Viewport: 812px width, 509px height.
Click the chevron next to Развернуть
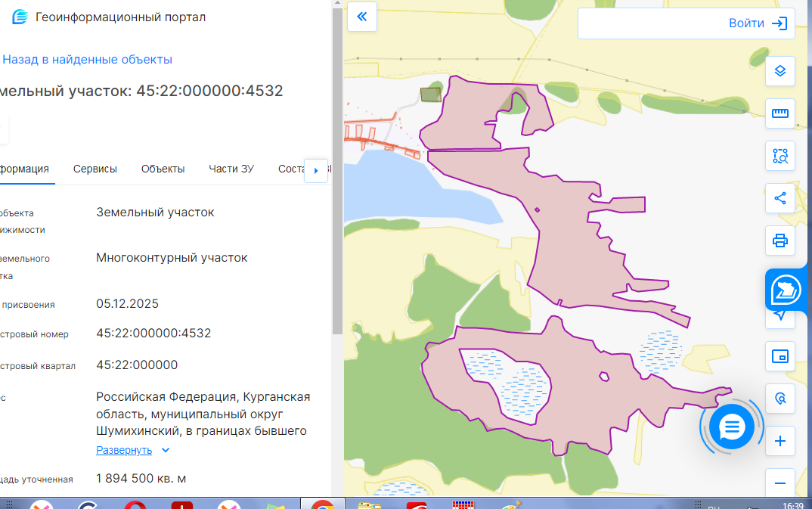point(165,450)
